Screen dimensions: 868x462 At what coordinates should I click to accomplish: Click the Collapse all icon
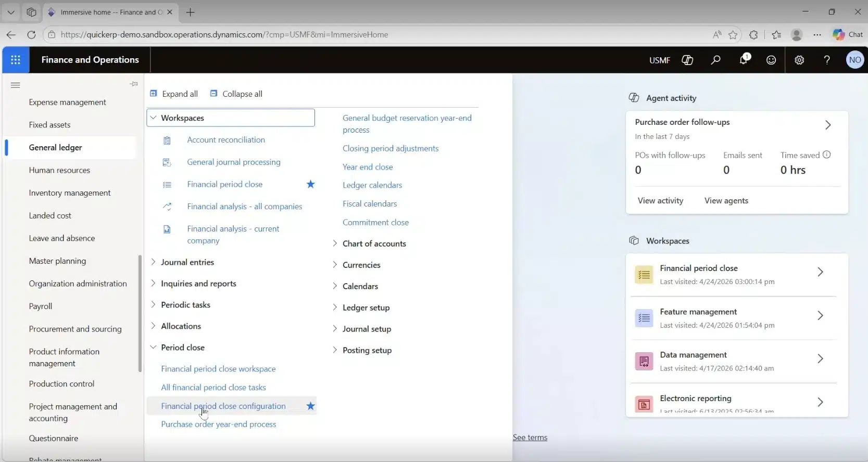pos(213,94)
